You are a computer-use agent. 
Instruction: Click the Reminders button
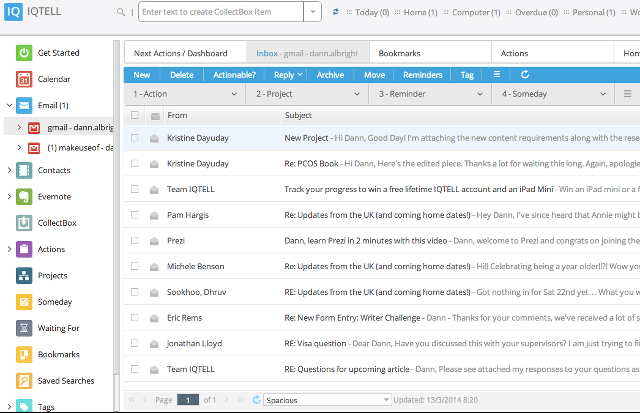tap(422, 75)
